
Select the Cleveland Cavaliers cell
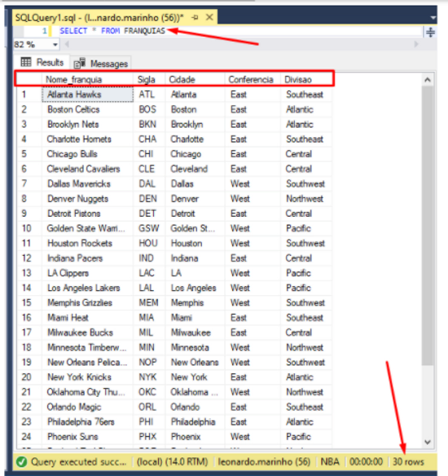[x=87, y=169]
